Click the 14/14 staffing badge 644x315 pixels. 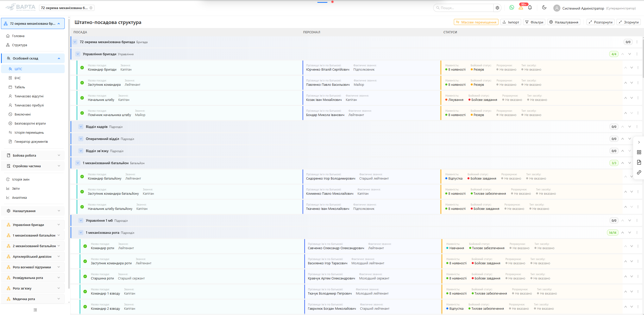(613, 233)
